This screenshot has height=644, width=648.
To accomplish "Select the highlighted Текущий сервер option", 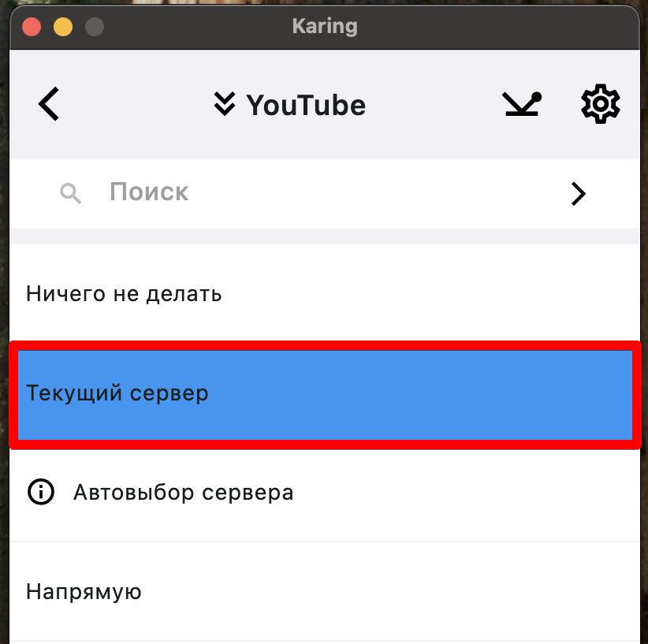I will (325, 395).
